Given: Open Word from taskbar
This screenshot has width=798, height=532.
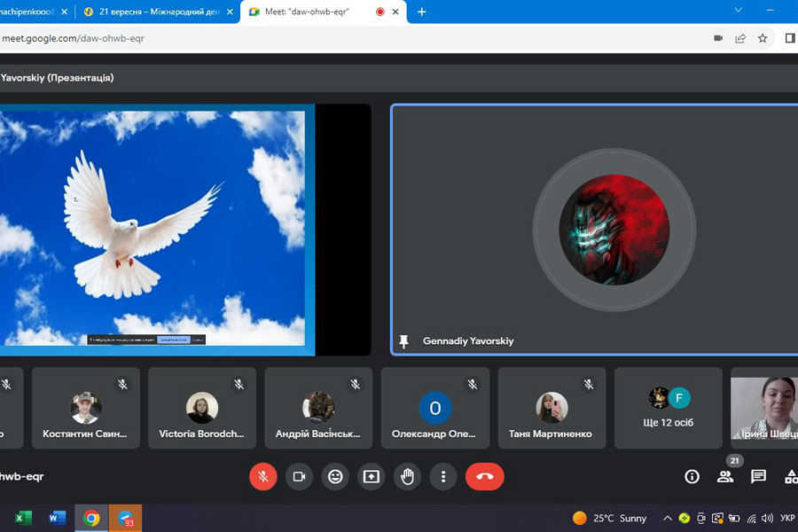Looking at the screenshot, I should (57, 518).
